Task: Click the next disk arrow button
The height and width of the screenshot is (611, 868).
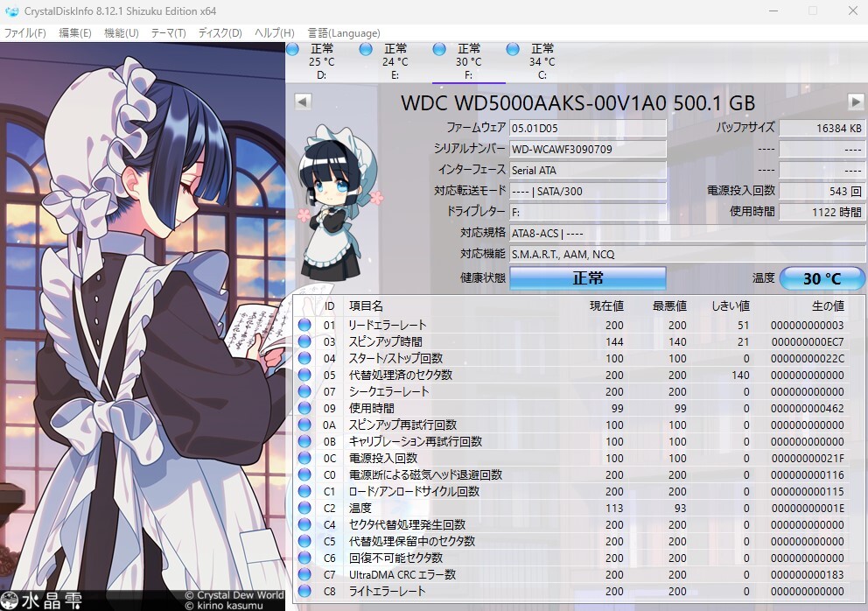Action: [855, 102]
